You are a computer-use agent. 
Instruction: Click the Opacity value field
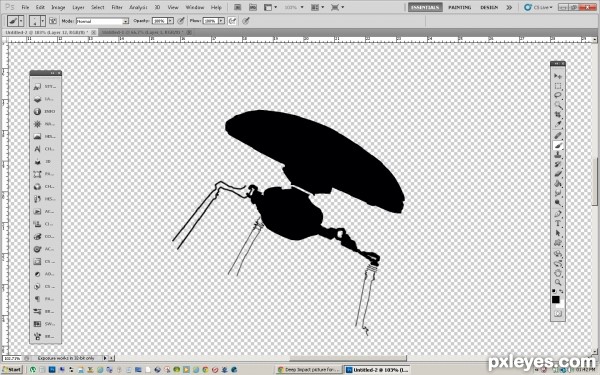click(160, 21)
